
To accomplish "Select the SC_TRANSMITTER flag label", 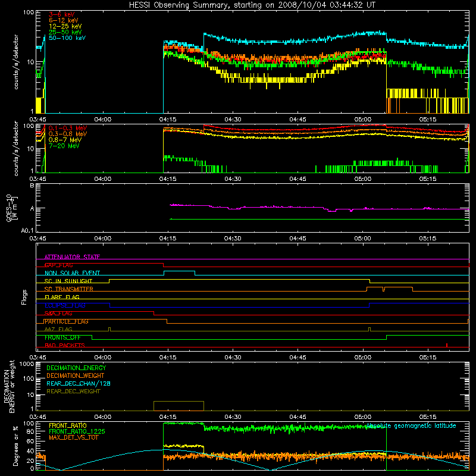I will [69, 289].
